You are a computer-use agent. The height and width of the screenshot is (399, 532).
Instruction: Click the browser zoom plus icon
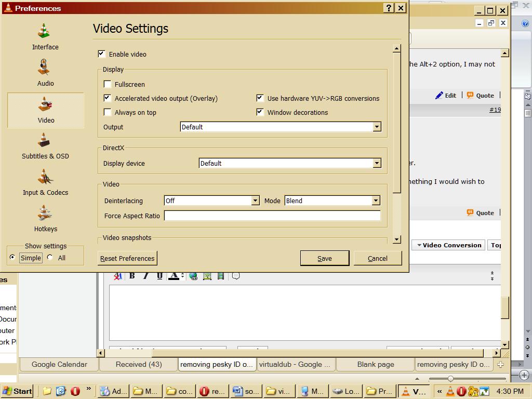524,375
